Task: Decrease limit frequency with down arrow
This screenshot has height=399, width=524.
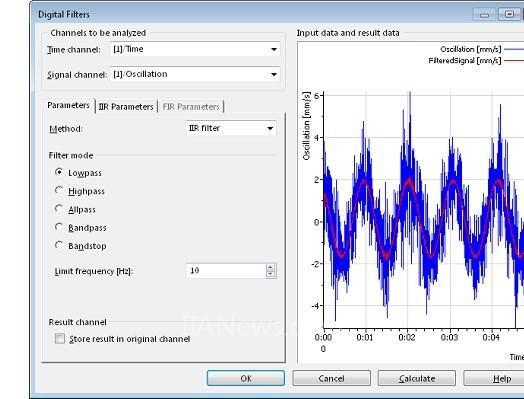Action: 271,274
